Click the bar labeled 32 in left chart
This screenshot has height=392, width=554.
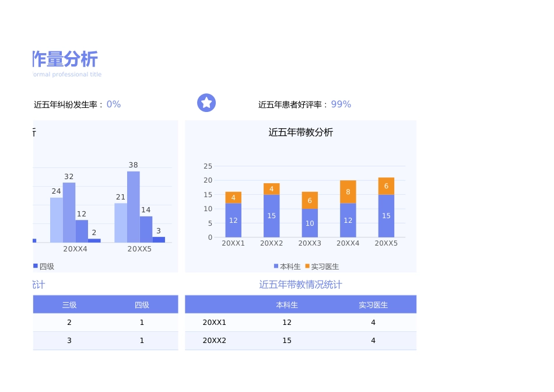pyautogui.click(x=69, y=212)
